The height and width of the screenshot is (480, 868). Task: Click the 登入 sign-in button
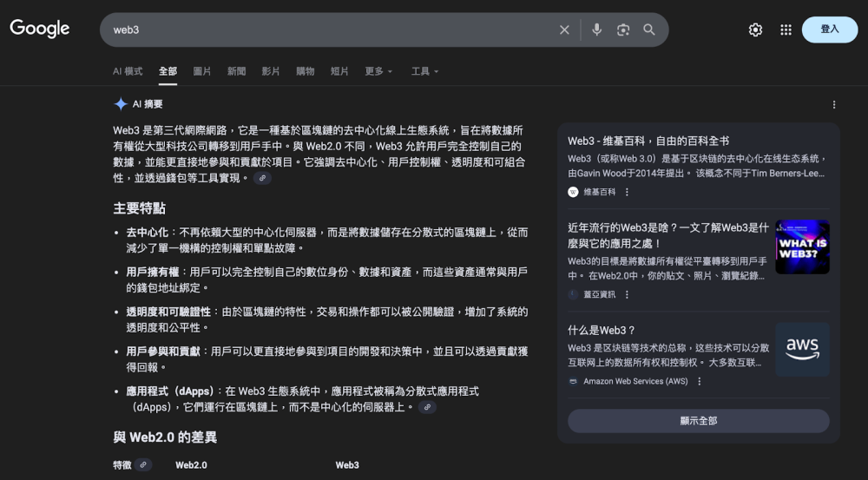830,30
